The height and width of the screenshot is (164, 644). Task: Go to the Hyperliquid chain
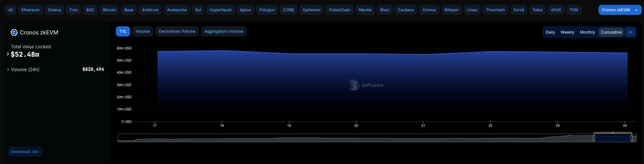(x=220, y=10)
